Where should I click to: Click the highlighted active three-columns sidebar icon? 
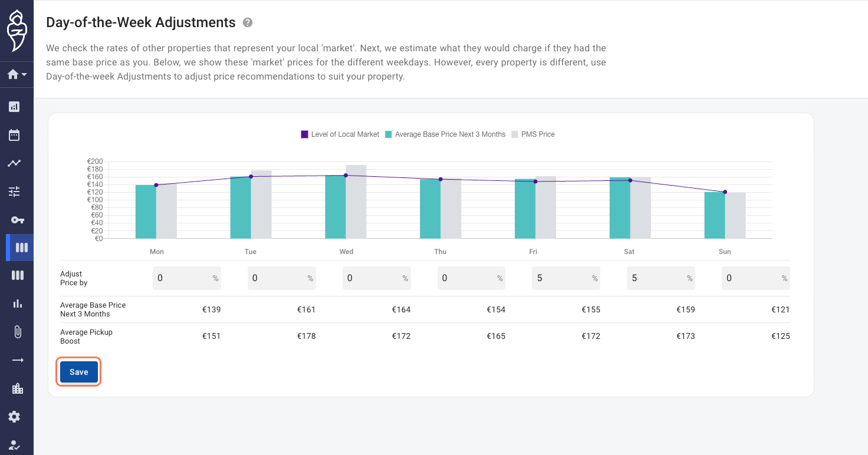[x=21, y=248]
